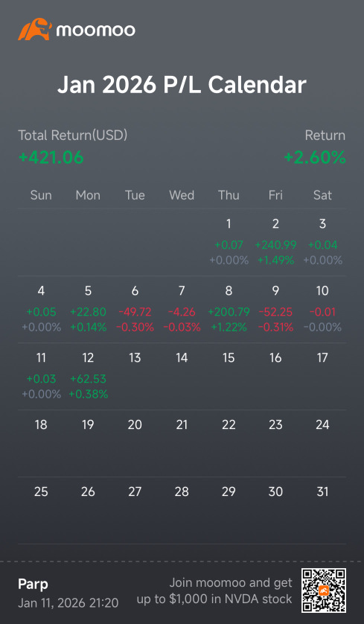Select January 12 showing +62.53

[88, 376]
